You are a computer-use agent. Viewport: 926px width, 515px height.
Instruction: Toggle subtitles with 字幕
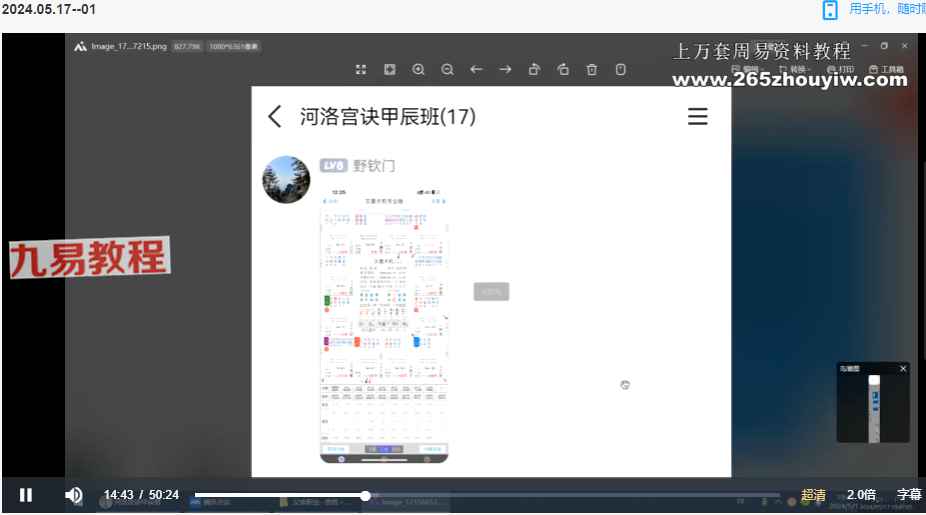tap(909, 494)
